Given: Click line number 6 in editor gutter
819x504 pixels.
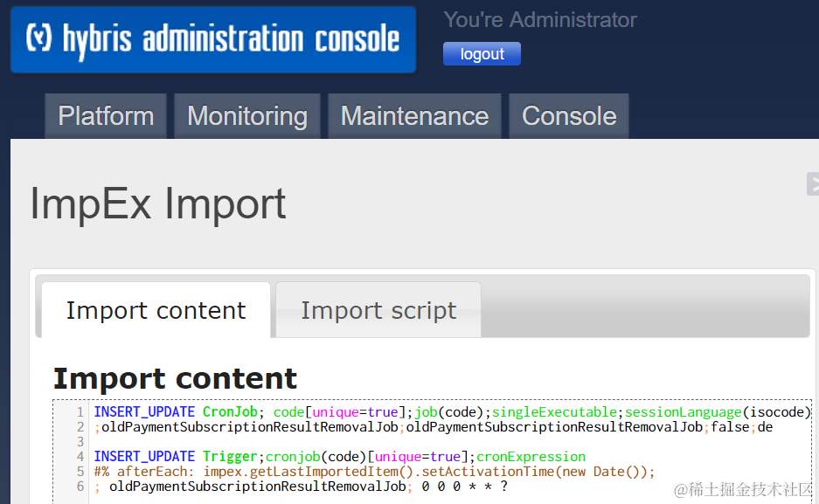Looking at the screenshot, I should tap(80, 487).
